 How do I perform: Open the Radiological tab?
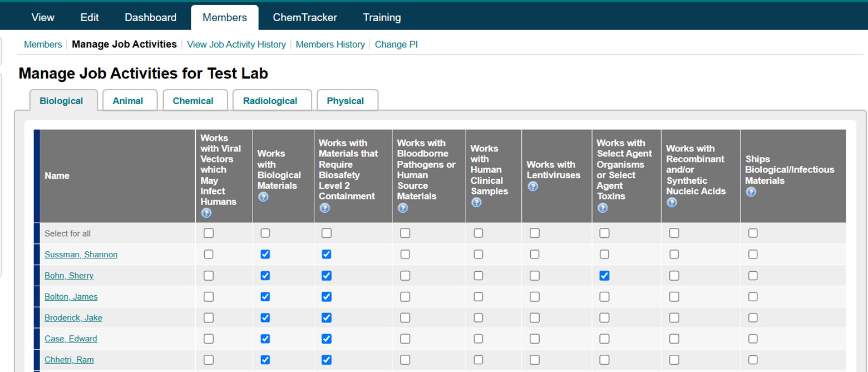pos(270,101)
